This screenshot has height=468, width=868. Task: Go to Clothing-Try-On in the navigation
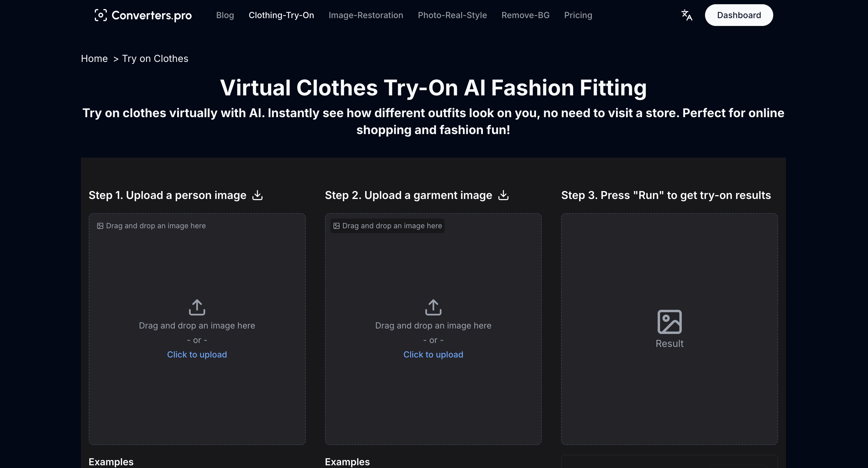(281, 15)
